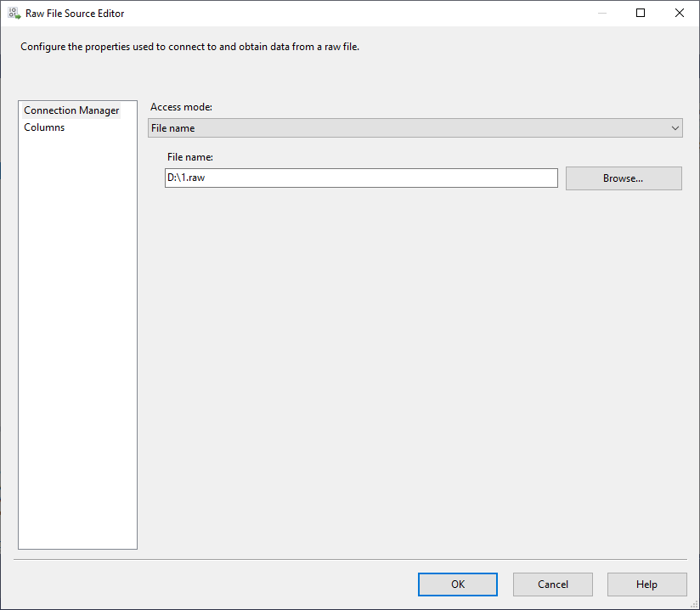Switch to the Columns page
Viewport: 700px width, 610px height.
coord(44,127)
